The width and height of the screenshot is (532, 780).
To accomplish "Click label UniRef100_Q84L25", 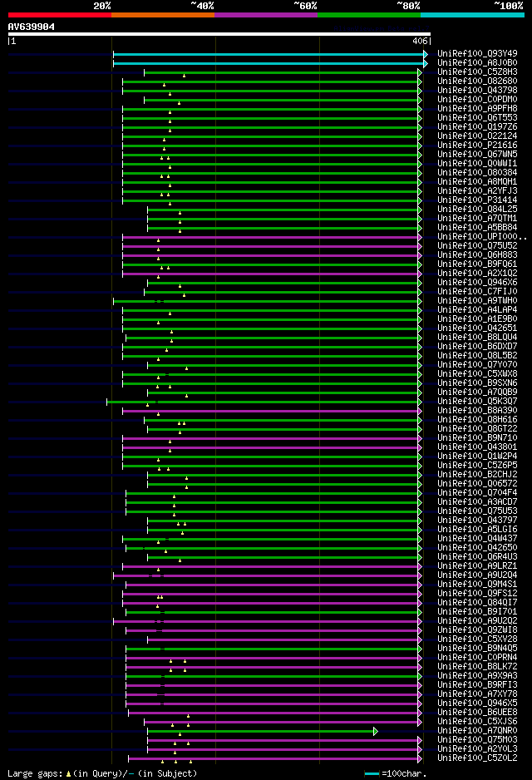I will click(x=477, y=209).
